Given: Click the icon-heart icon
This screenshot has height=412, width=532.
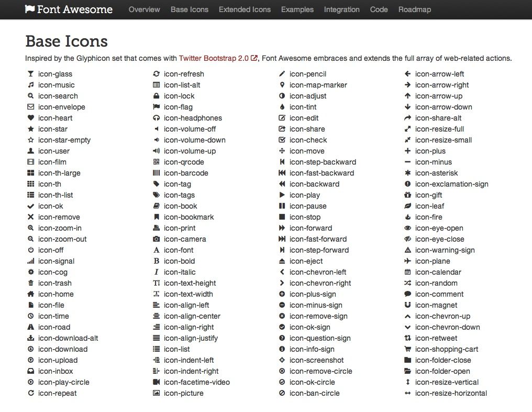Looking at the screenshot, I should (x=30, y=118).
